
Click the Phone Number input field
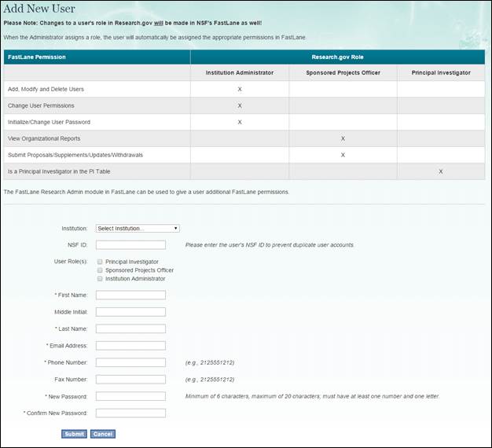pyautogui.click(x=130, y=362)
